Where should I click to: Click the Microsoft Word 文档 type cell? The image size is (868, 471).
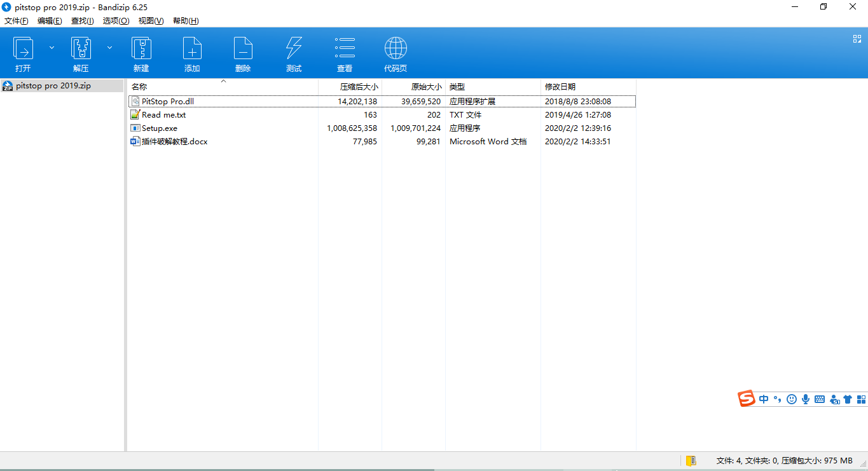pyautogui.click(x=488, y=142)
